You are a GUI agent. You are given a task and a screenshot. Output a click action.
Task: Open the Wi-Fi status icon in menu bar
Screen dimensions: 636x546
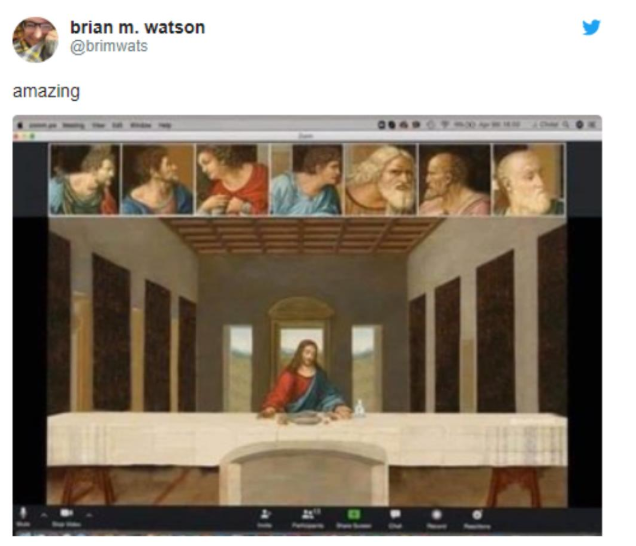pos(445,125)
